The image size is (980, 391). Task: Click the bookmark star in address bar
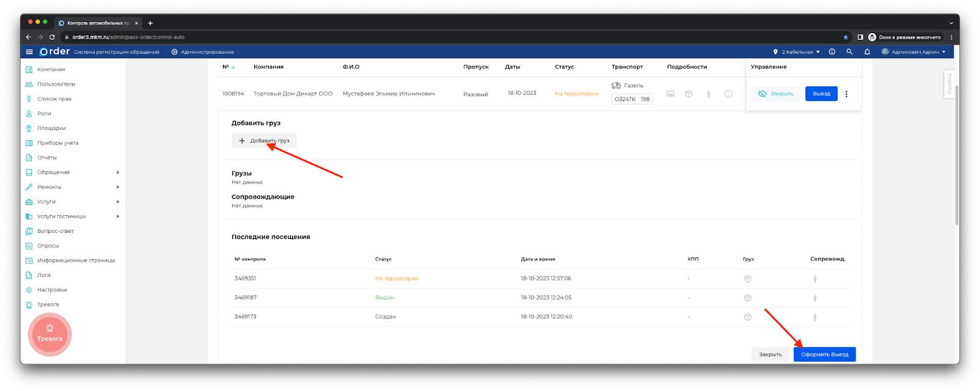click(x=845, y=37)
